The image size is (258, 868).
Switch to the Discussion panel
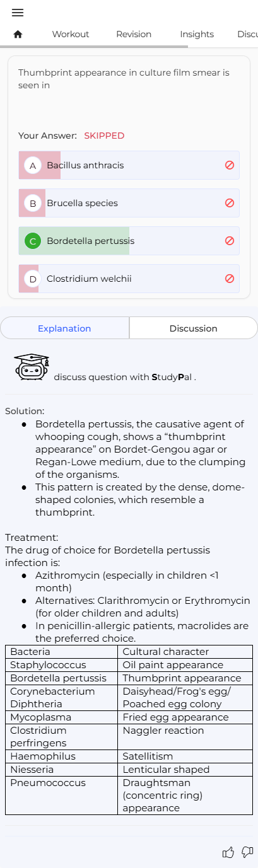click(x=193, y=328)
